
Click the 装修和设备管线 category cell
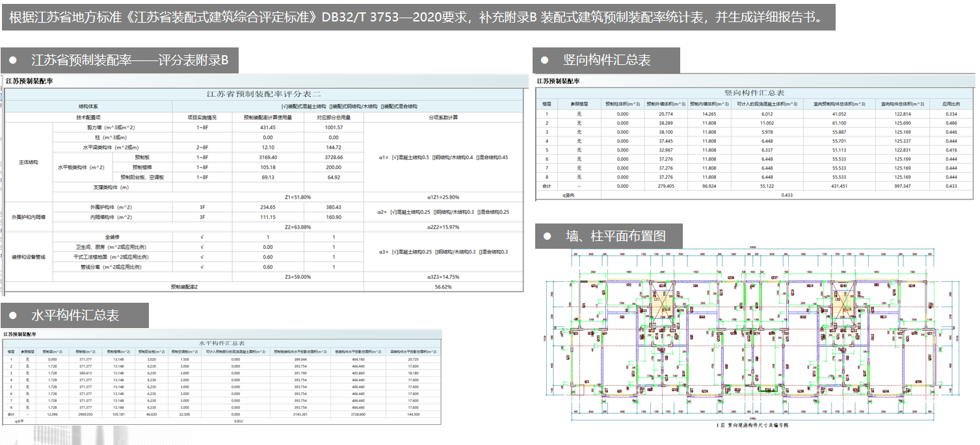click(29, 257)
